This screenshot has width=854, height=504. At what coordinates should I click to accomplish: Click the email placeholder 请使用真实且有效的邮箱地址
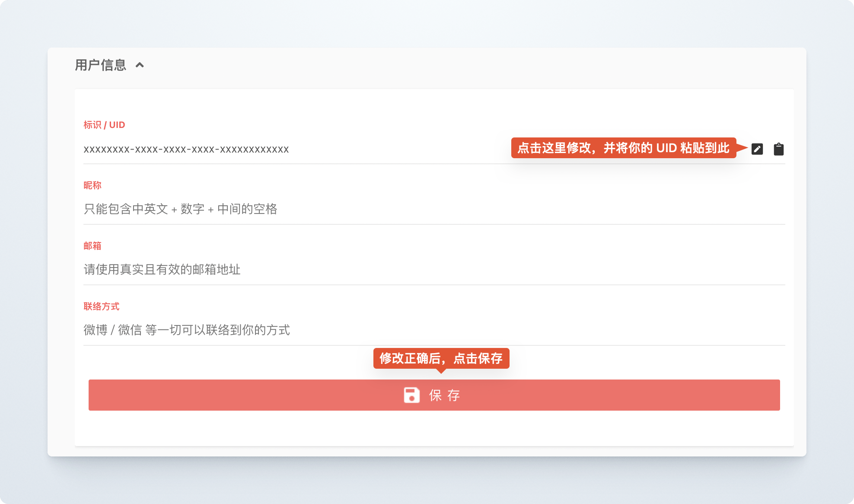coord(162,270)
